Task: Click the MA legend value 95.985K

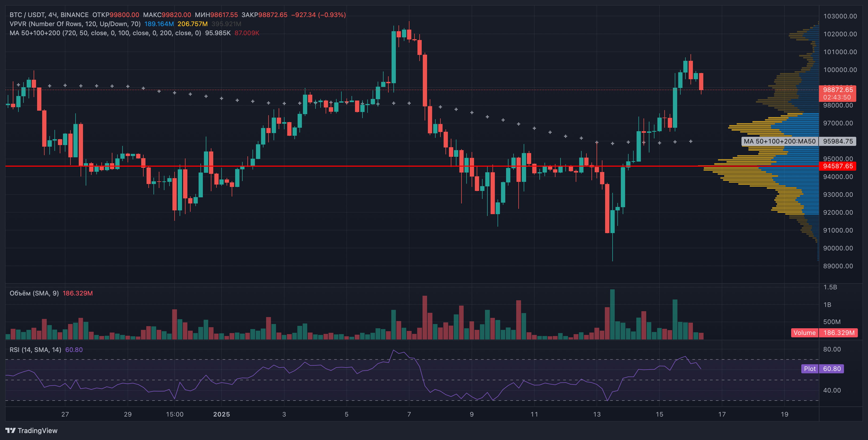Action: (x=218, y=33)
